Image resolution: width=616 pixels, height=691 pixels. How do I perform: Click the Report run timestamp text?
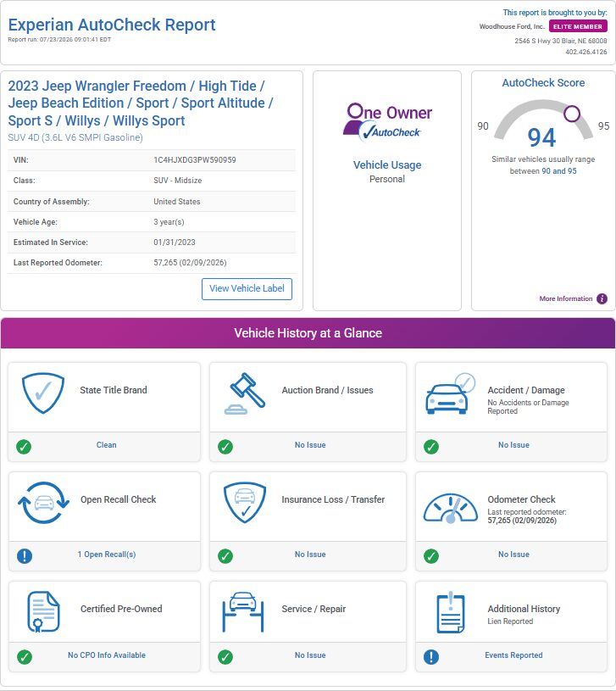[59, 40]
